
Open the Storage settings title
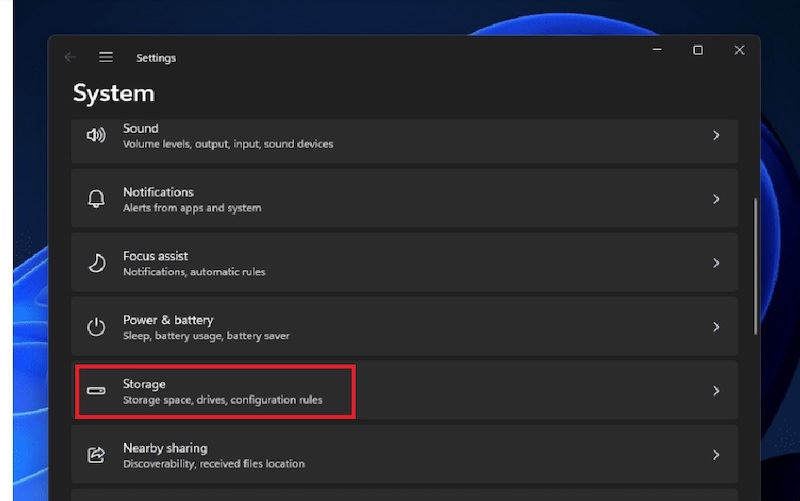[x=144, y=384]
